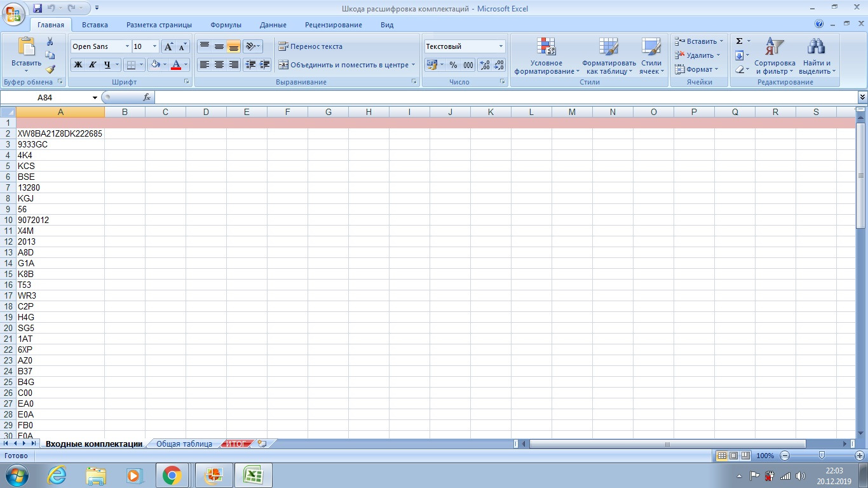Viewport: 868px width, 488px height.
Task: Open the font color dropdown arrow
Action: point(186,65)
